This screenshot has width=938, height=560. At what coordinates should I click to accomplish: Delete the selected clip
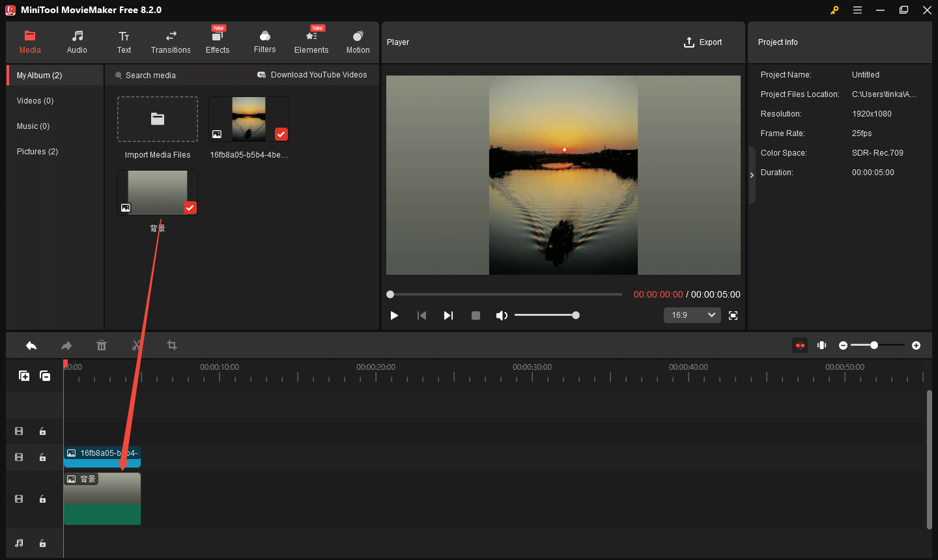point(102,346)
